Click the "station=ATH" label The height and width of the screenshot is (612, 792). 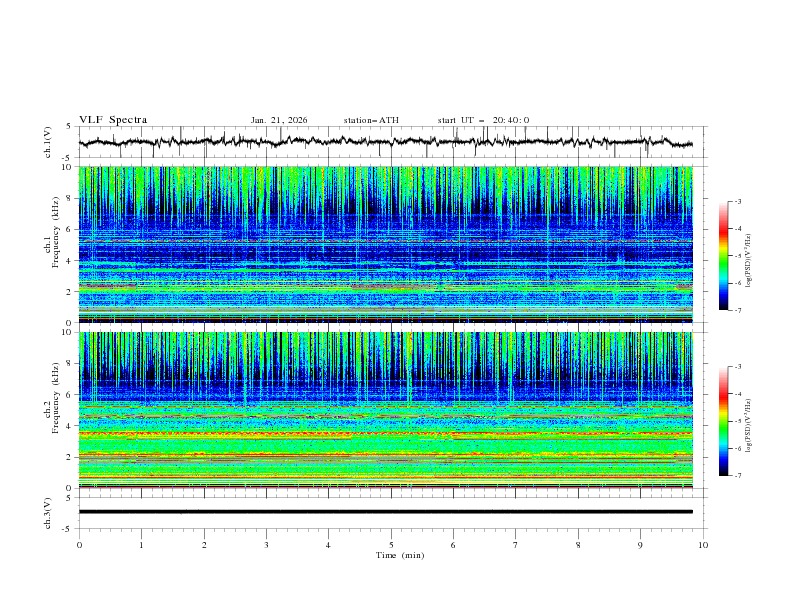pos(371,120)
